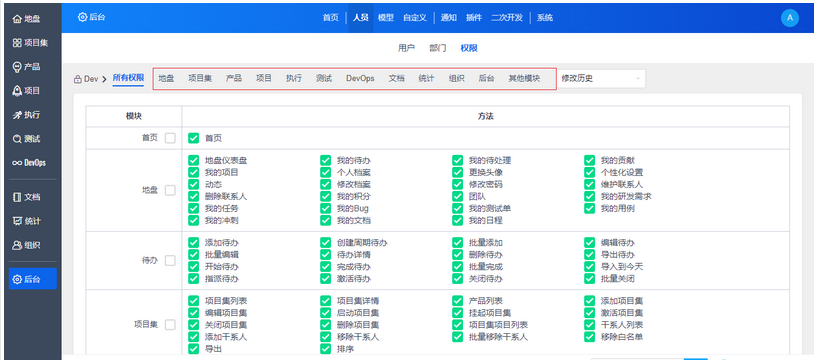Viewport: 816px width, 360px height.
Task: Select 插件 in top navigation
Action: [474, 18]
